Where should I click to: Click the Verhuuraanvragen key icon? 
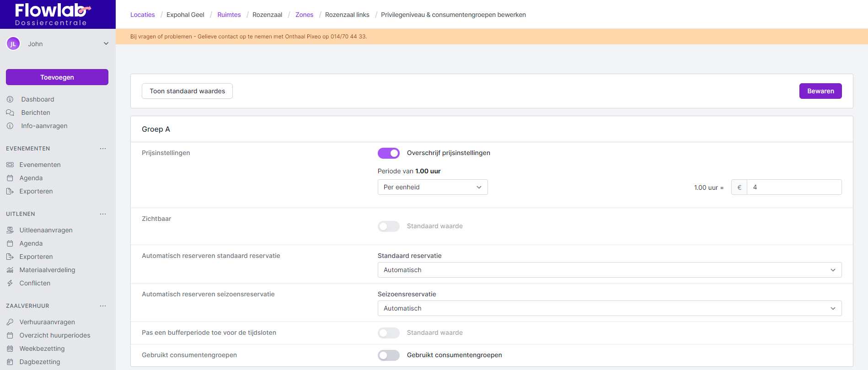(x=10, y=322)
